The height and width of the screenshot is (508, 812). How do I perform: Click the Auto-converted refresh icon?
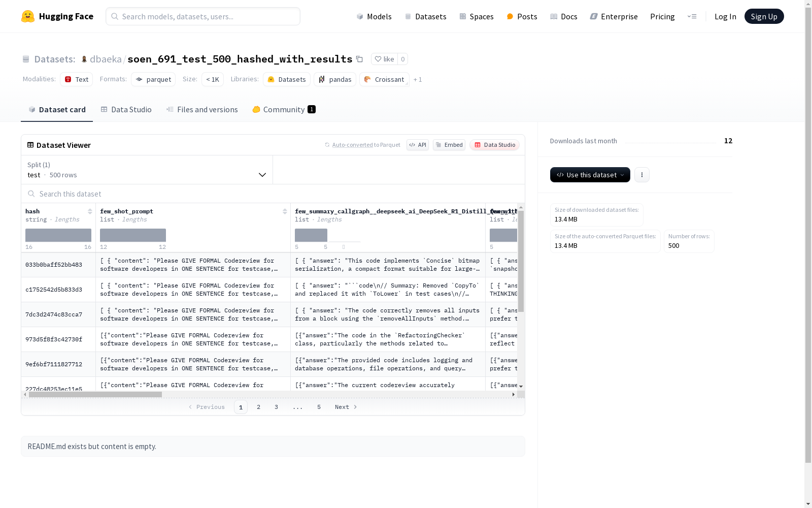click(327, 145)
